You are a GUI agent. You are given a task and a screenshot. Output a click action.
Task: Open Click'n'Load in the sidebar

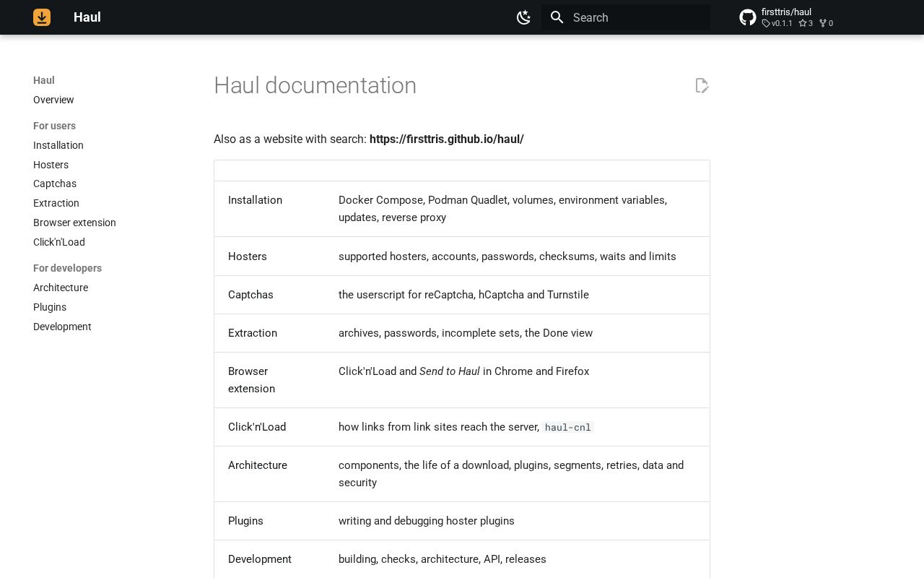point(59,242)
